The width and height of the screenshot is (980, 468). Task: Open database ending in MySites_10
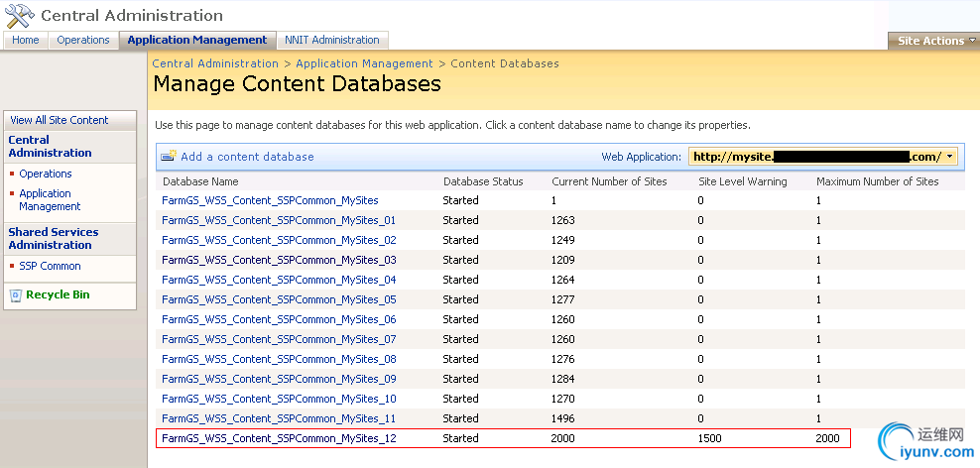(x=279, y=399)
